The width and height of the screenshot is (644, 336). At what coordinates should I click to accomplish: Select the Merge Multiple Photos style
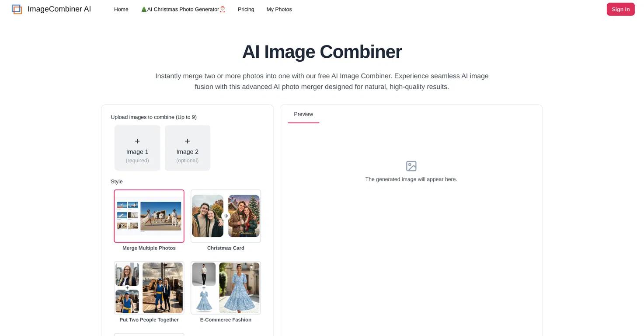[149, 216]
